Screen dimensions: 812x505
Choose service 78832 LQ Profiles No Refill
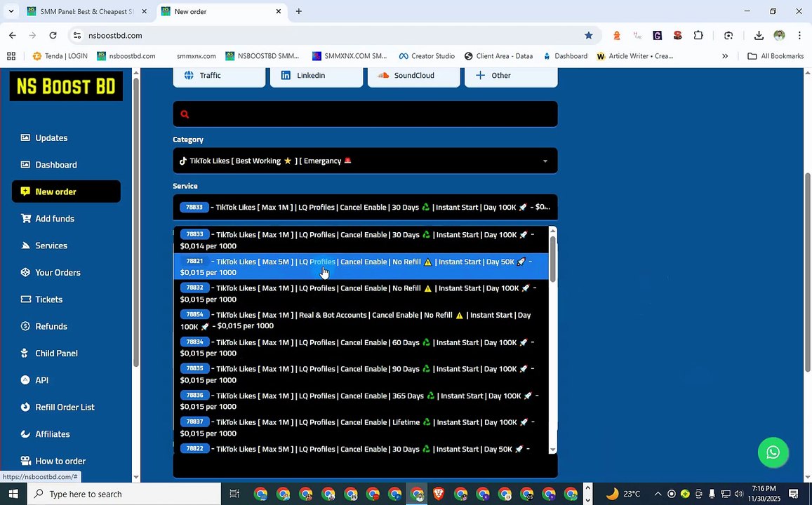[x=361, y=293]
